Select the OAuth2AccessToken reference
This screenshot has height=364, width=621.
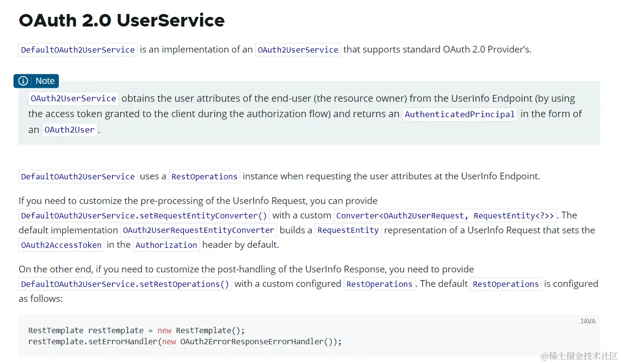coord(61,245)
